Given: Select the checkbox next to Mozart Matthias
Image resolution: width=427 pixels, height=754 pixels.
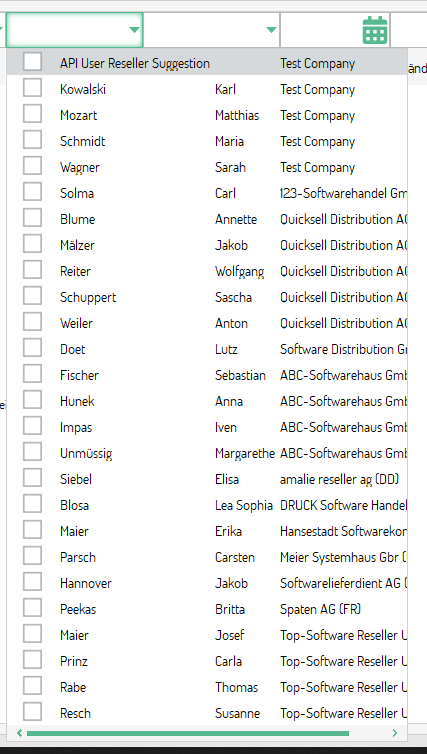Looking at the screenshot, I should click(32, 115).
